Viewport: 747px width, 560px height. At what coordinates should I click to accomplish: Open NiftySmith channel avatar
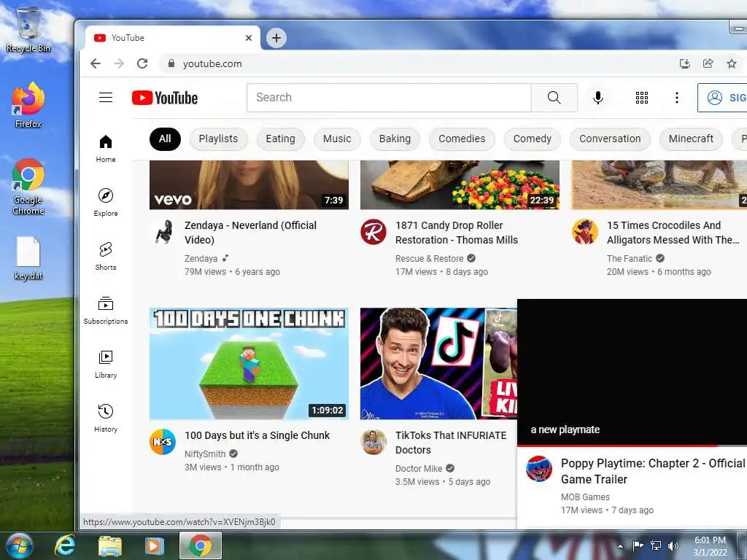point(163,442)
